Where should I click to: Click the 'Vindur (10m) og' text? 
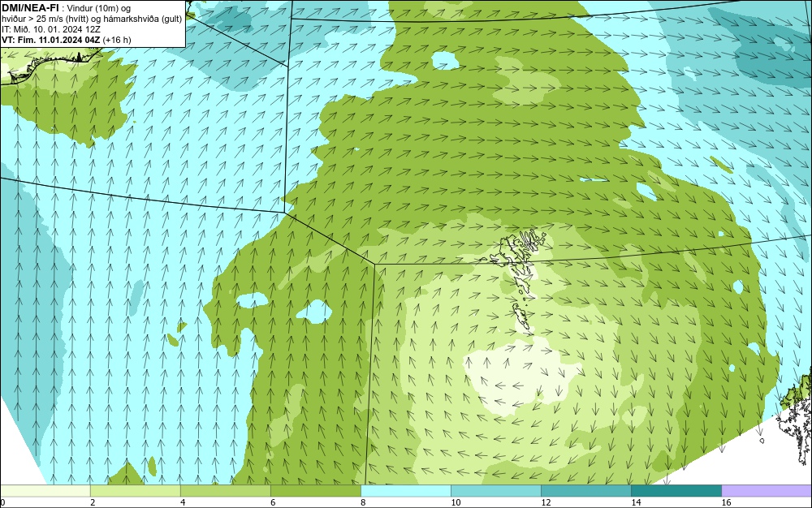[x=99, y=8]
